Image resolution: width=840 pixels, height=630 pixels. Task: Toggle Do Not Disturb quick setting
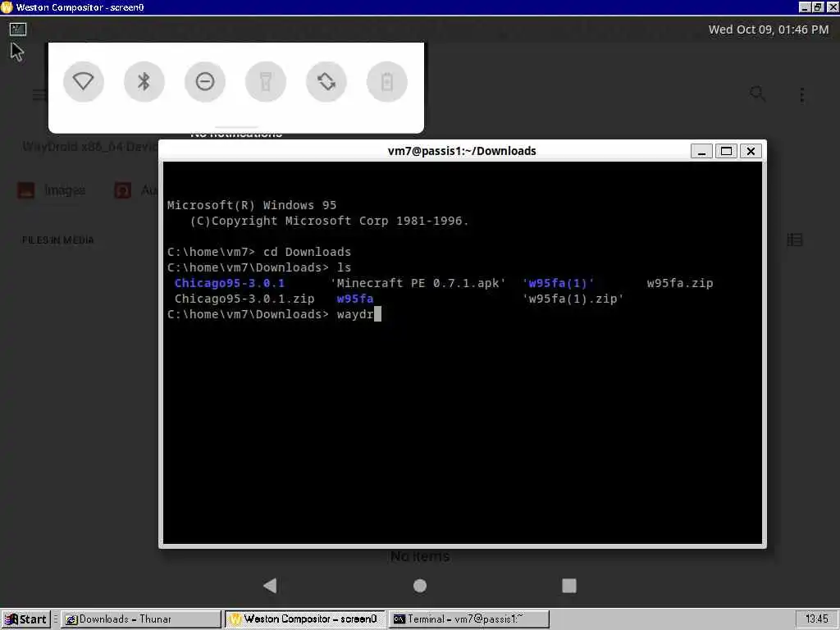pos(204,81)
